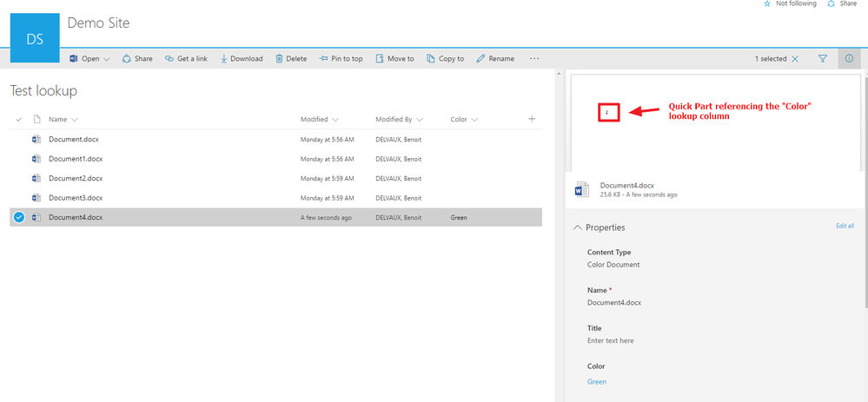Click Share site at the top right

(842, 3)
